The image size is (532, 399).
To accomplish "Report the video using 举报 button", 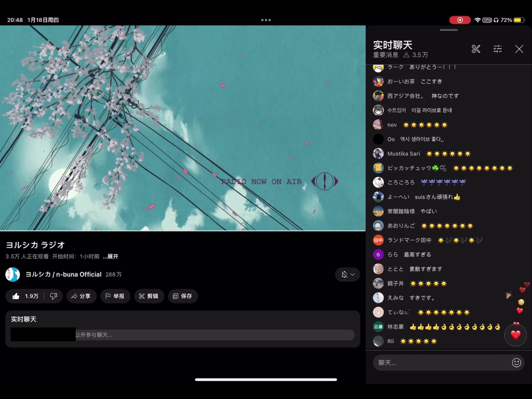I will coord(115,296).
